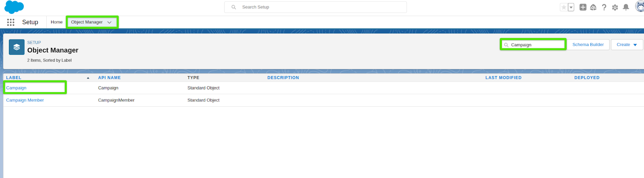Open the user avatar profile menu
This screenshot has height=178, width=644.
tap(640, 7)
